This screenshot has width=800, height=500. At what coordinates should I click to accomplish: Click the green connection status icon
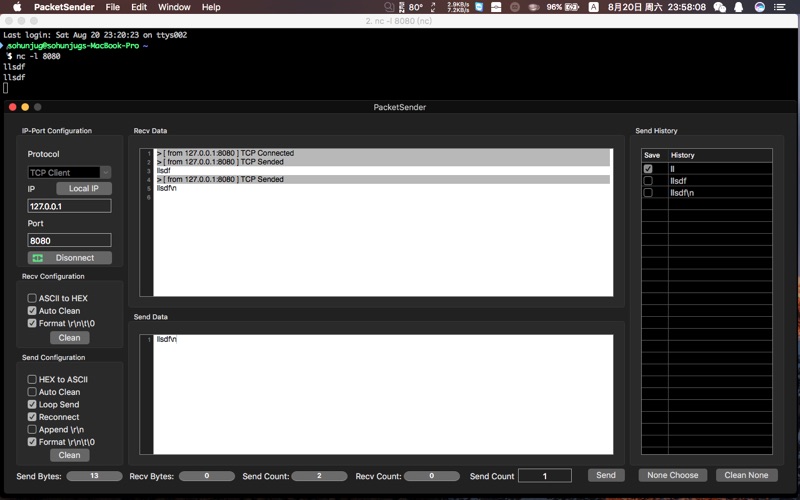38,258
